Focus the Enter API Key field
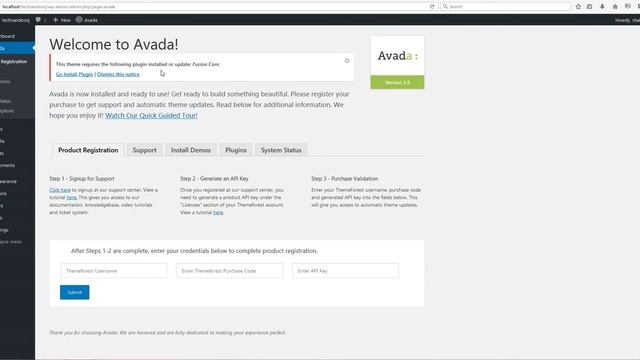 point(345,271)
